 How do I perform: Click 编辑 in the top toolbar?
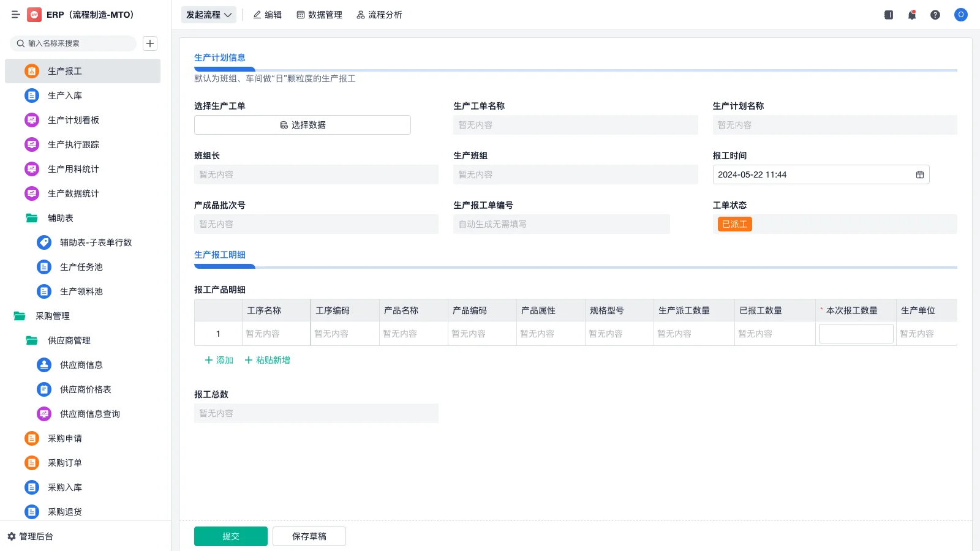coord(268,15)
